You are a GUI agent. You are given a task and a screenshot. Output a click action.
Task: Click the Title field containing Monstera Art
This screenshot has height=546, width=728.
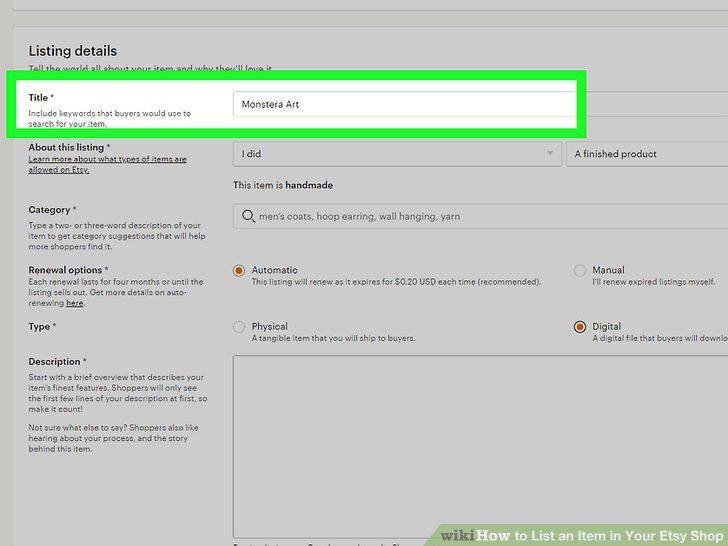click(480, 104)
